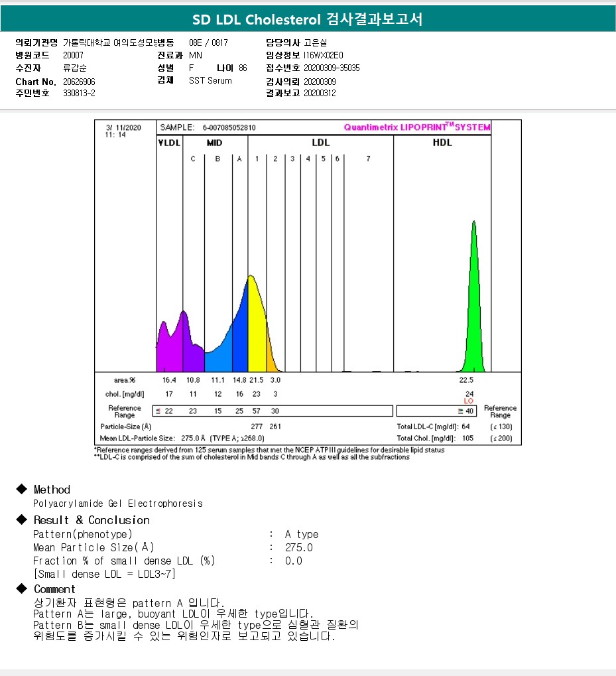Select result report date 20200312
The image size is (616, 676).
[x=320, y=93]
